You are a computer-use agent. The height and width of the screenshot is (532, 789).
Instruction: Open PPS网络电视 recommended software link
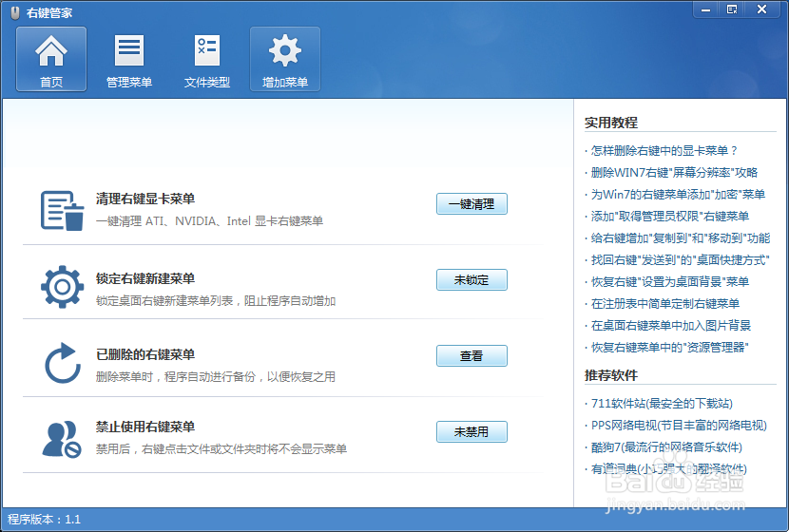click(679, 426)
